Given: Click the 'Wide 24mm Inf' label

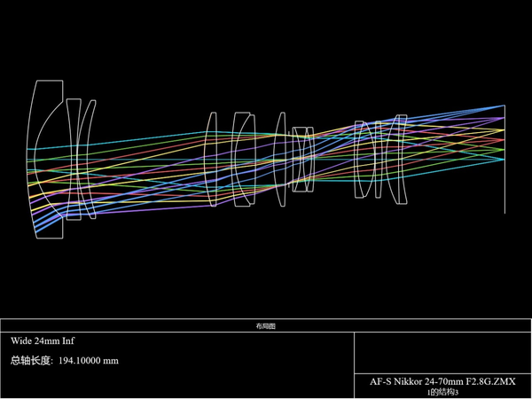Looking at the screenshot, I should pyautogui.click(x=43, y=340).
